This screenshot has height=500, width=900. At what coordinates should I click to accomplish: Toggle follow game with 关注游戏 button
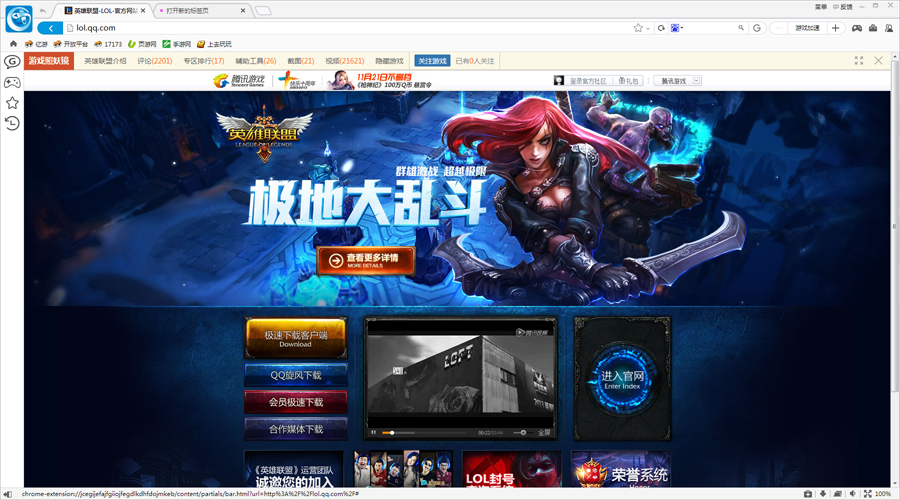pos(433,61)
